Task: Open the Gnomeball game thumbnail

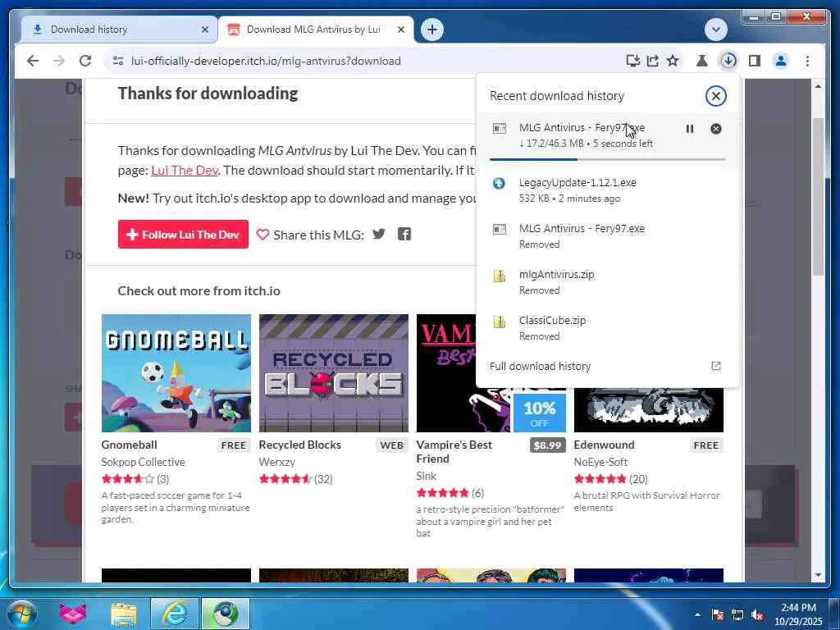Action: tap(176, 373)
